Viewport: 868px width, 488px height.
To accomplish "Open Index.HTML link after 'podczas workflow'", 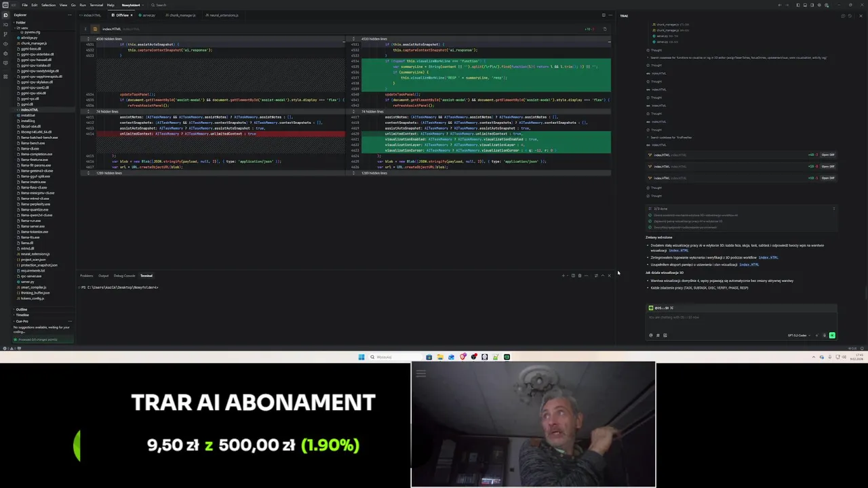I will [768, 258].
